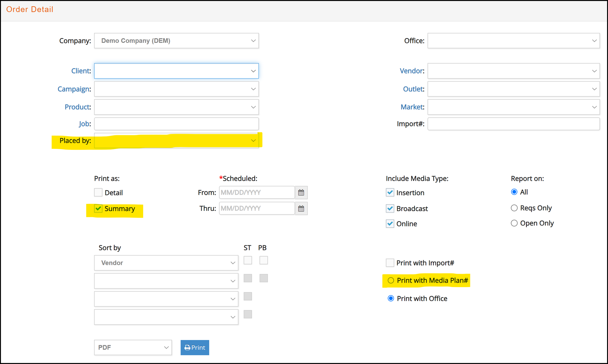Open the Vendor dropdown list

click(513, 71)
